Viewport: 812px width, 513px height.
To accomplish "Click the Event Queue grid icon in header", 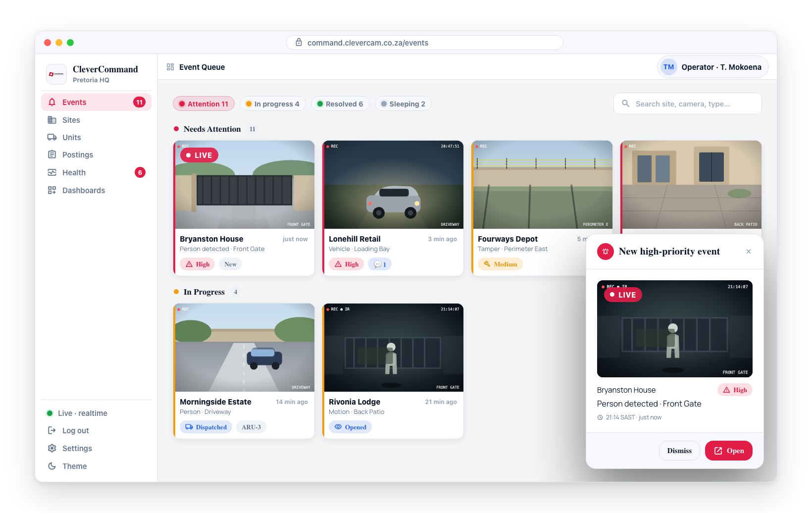I will pyautogui.click(x=170, y=67).
